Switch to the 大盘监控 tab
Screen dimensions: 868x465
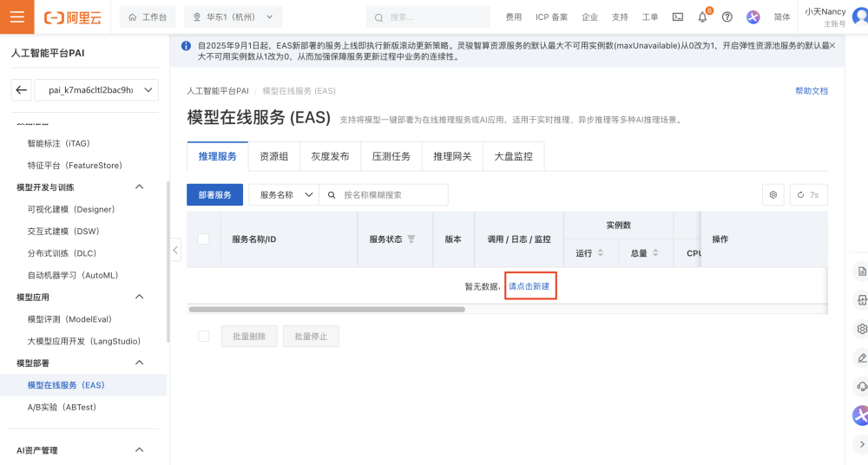513,157
